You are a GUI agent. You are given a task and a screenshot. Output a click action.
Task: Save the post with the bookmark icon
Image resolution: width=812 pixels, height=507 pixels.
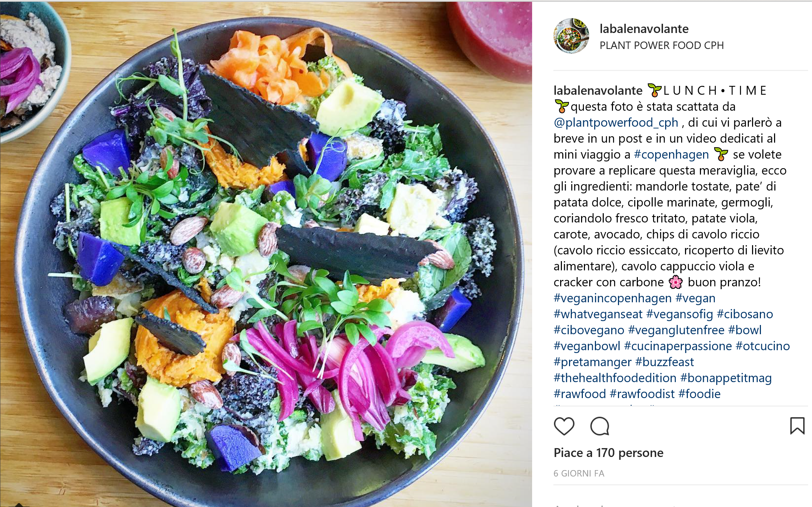click(x=797, y=426)
